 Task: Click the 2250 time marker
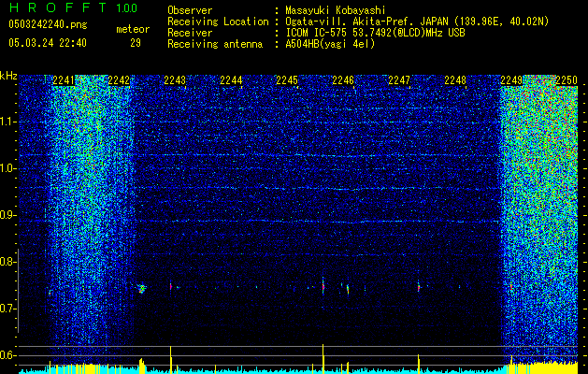(566, 79)
